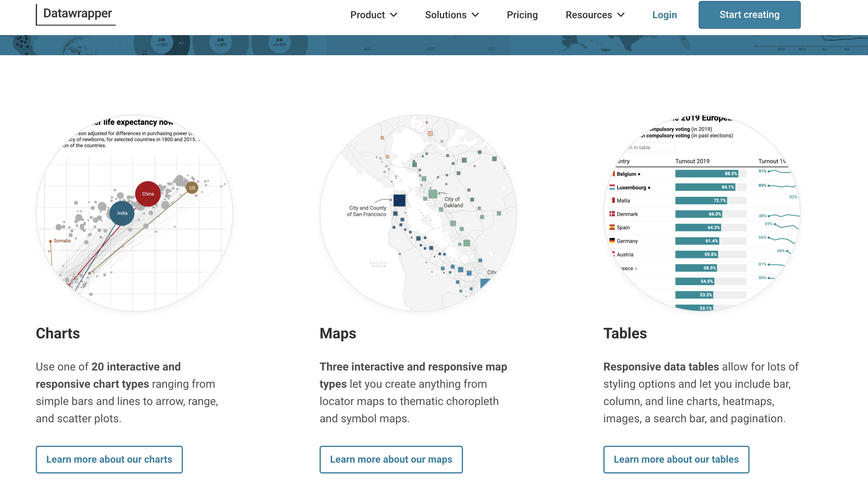The height and width of the screenshot is (496, 868).
Task: Select the Spain flag icon
Action: (x=613, y=227)
